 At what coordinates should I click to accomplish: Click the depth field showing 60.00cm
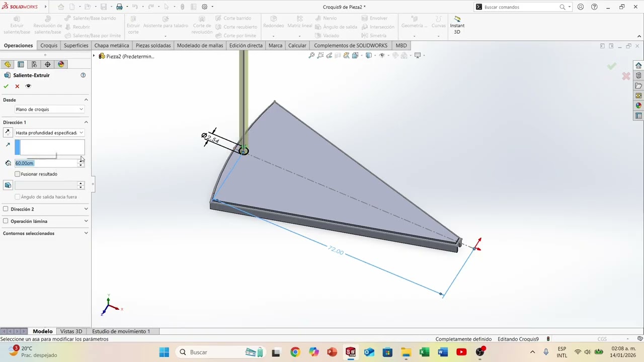coord(46,163)
